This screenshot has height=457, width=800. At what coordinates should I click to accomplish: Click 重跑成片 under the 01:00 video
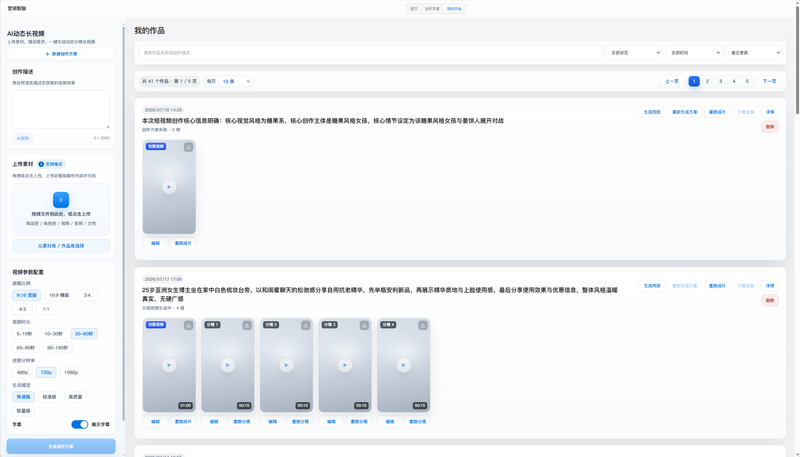click(x=183, y=422)
